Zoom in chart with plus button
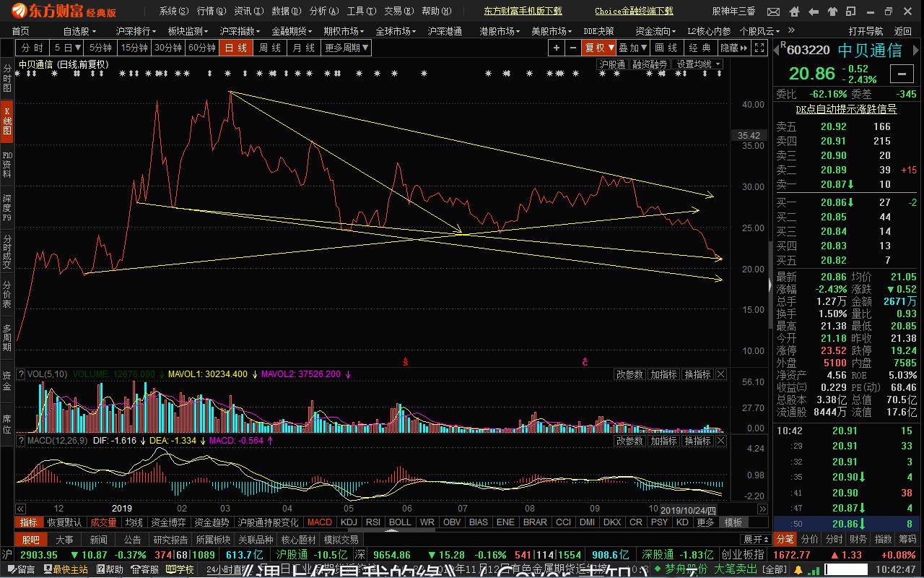The image size is (924, 578). (x=556, y=48)
